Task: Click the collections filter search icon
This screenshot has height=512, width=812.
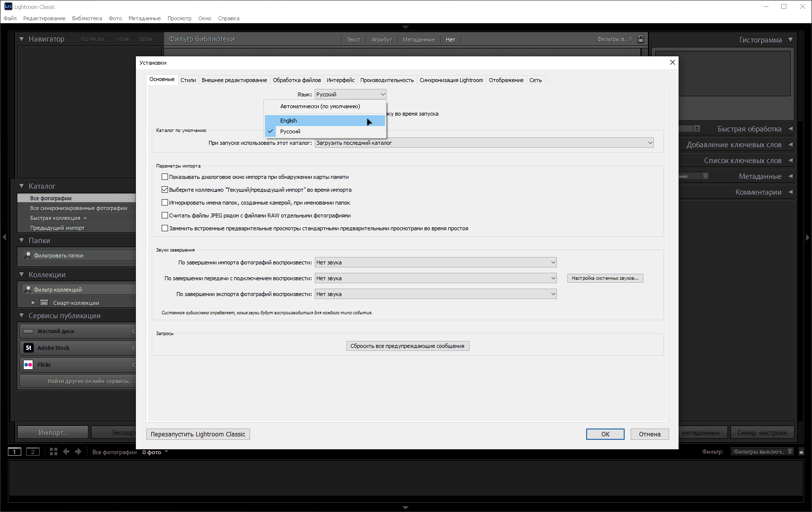Action: [x=28, y=290]
